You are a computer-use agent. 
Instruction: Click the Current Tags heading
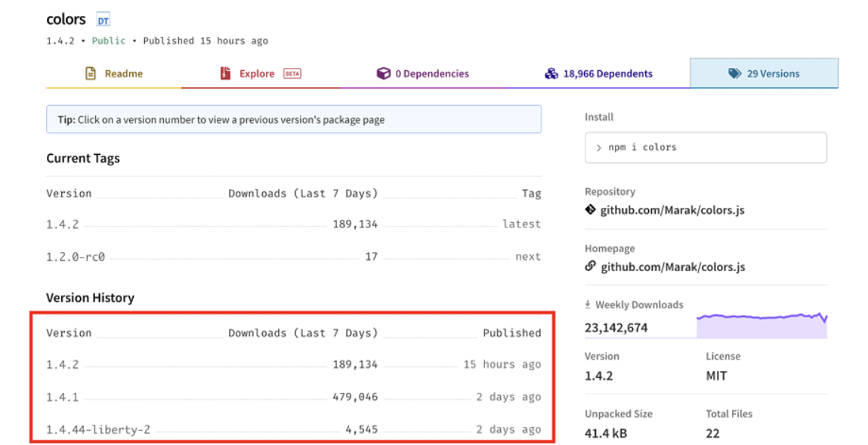coord(83,159)
